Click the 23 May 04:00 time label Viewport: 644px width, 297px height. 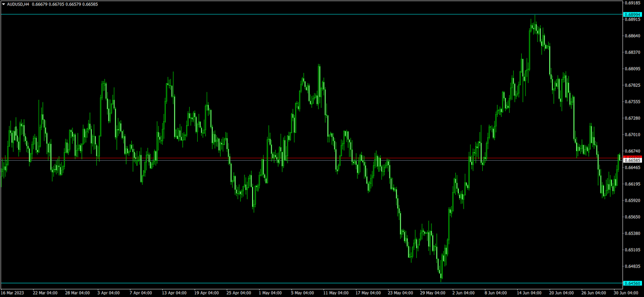[x=401, y=293]
